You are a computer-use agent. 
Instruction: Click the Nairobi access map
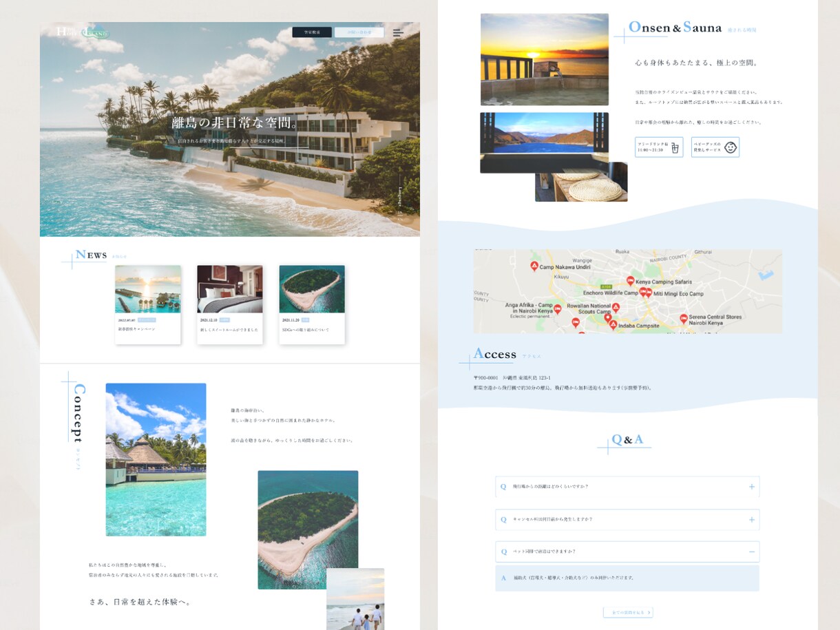[x=627, y=291]
